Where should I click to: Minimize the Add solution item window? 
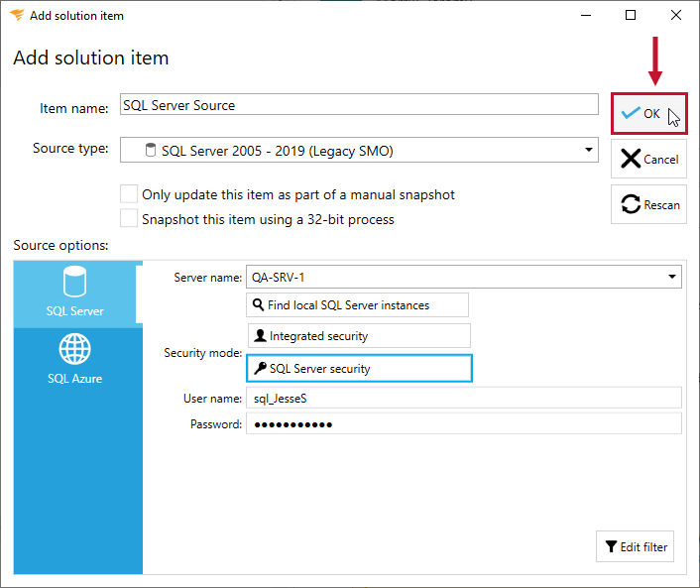[x=586, y=15]
